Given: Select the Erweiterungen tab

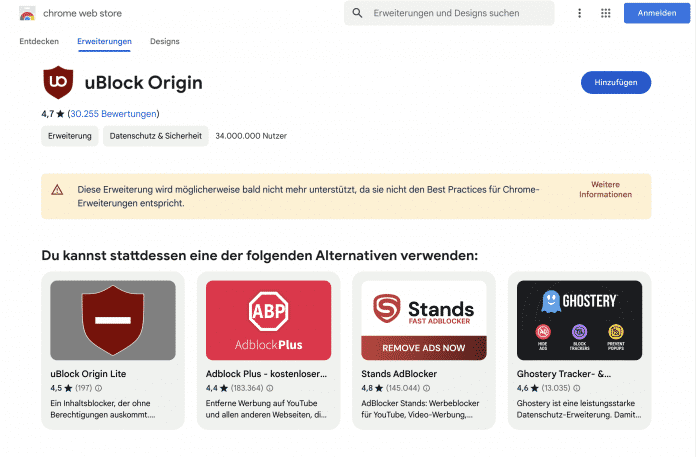Looking at the screenshot, I should [104, 41].
